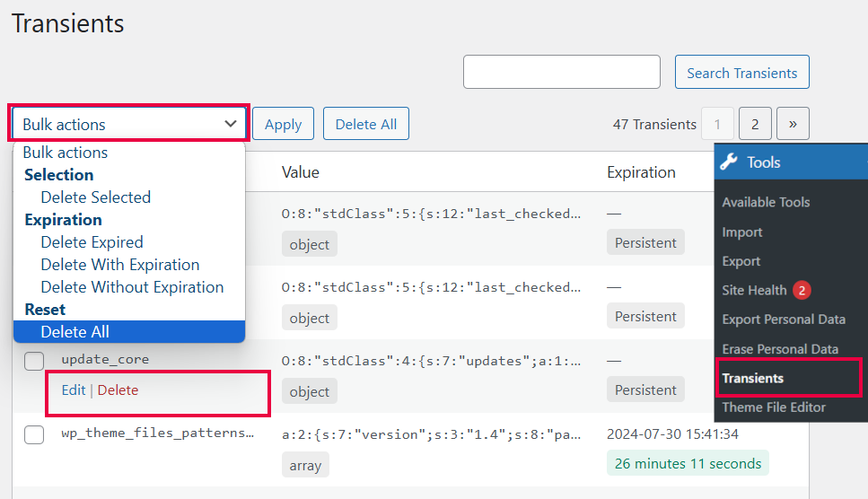Go to next page arrow button
The width and height of the screenshot is (868, 499).
pyautogui.click(x=793, y=125)
